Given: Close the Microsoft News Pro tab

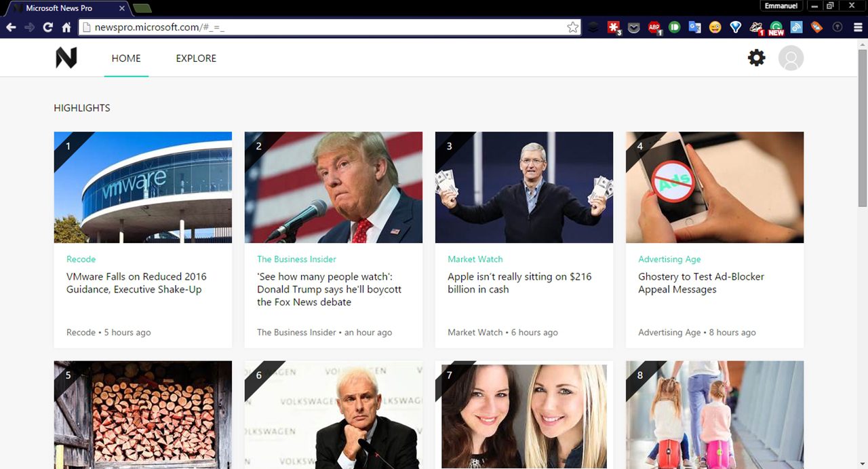Looking at the screenshot, I should point(122,8).
